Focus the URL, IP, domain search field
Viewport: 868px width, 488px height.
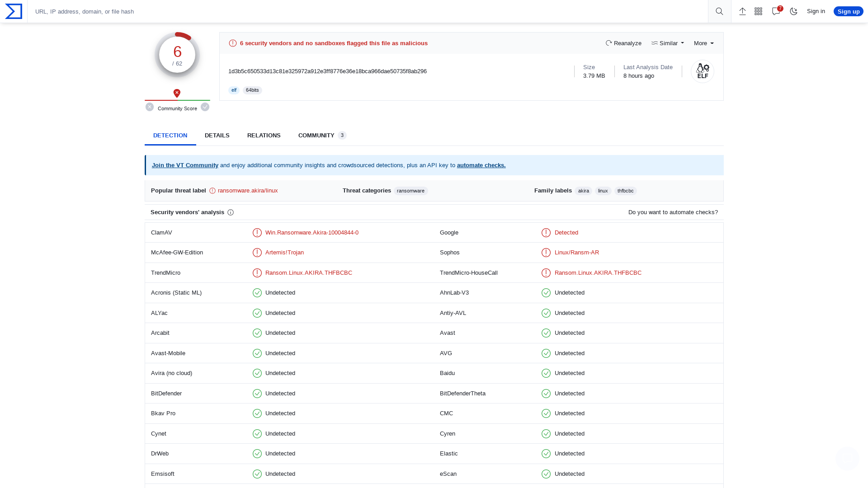[x=368, y=11]
